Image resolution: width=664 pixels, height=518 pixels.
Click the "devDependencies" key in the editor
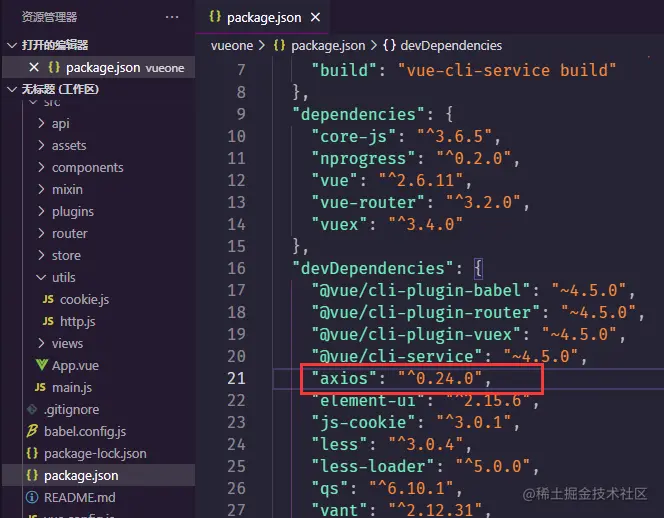373,268
